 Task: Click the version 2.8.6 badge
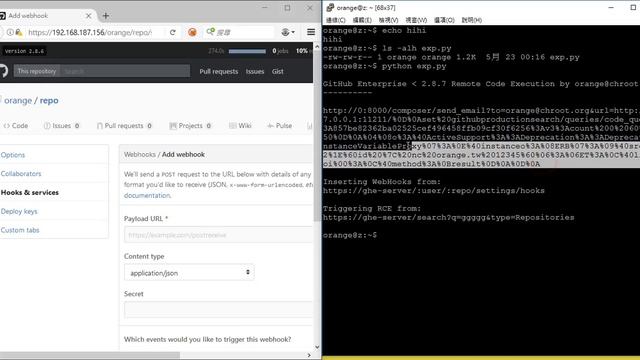coord(24,51)
